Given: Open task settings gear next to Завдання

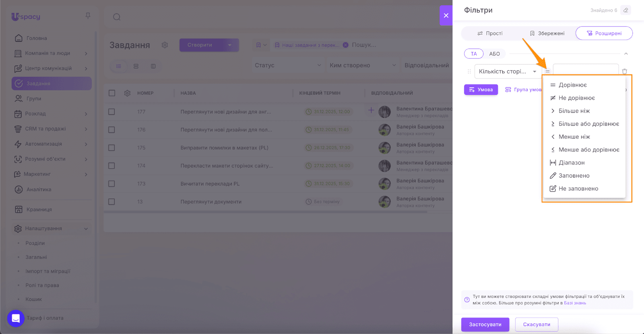Looking at the screenshot, I should pyautogui.click(x=165, y=45).
